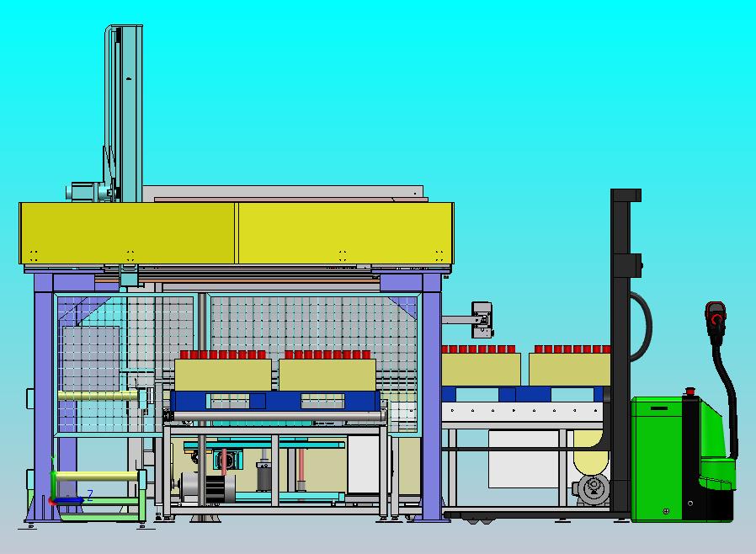Screen dimensions: 756x554
Task: Click the grey top plate above the yellow beam
Action: [283, 192]
